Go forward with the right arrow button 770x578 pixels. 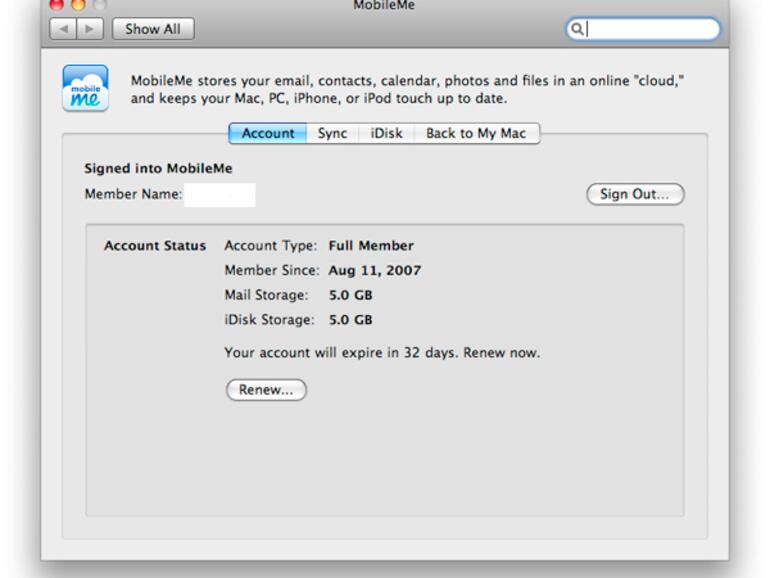pyautogui.click(x=90, y=29)
